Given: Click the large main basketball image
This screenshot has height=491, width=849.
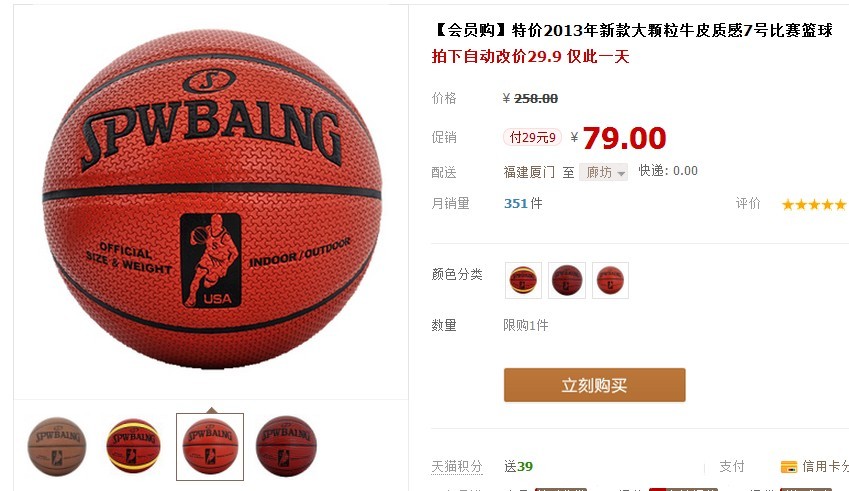Looking at the screenshot, I should coord(212,201).
